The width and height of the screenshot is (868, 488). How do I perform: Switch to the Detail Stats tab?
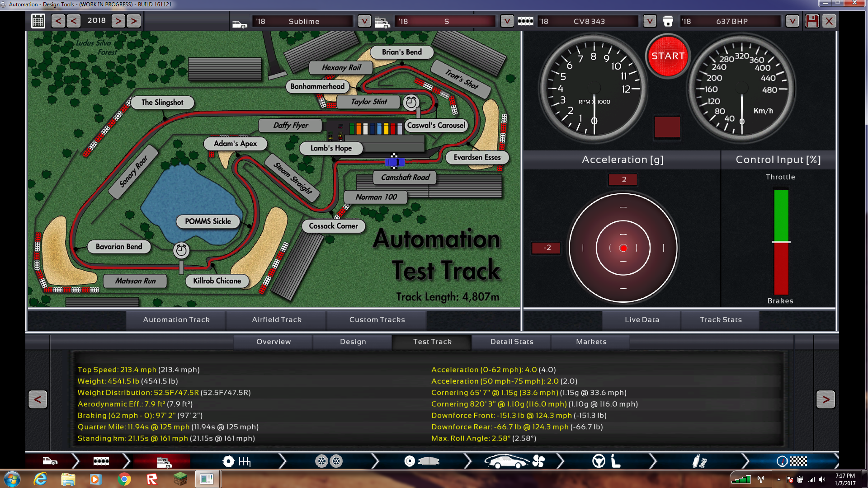coord(511,342)
